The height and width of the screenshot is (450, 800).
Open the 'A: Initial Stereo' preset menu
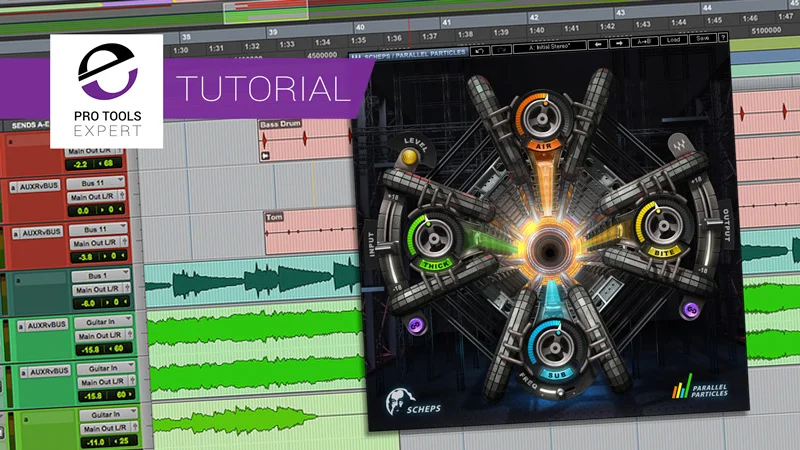tap(549, 47)
